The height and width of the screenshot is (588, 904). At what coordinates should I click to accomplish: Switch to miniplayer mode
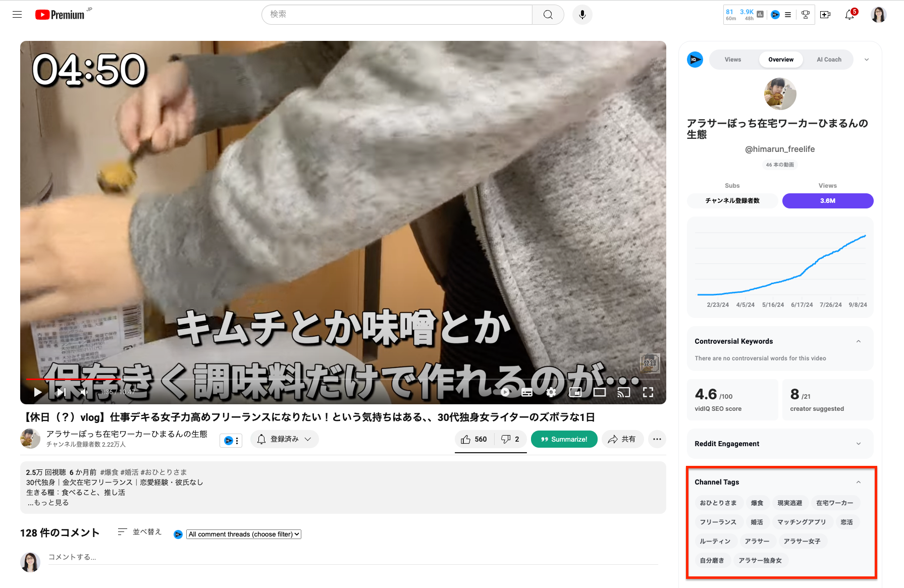575,392
